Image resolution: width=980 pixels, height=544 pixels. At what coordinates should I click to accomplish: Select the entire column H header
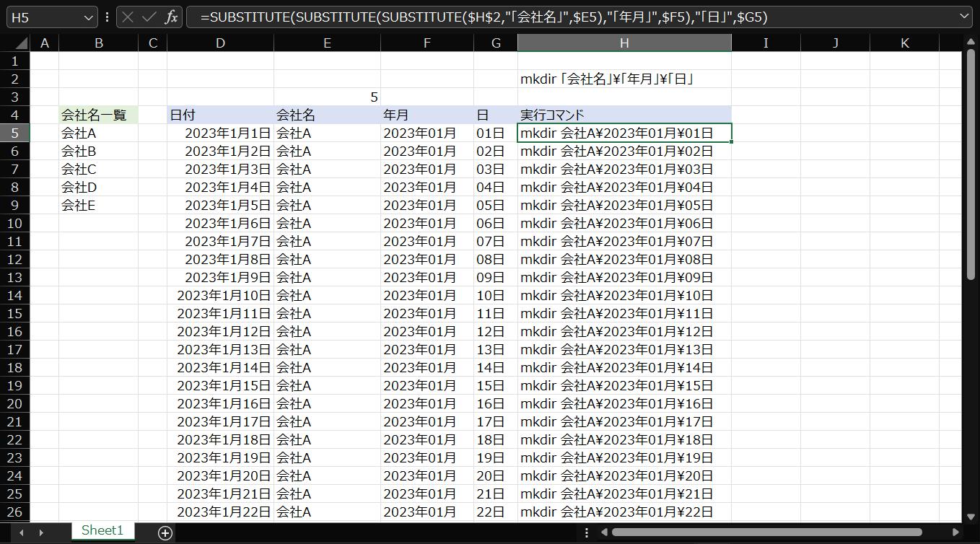click(624, 43)
